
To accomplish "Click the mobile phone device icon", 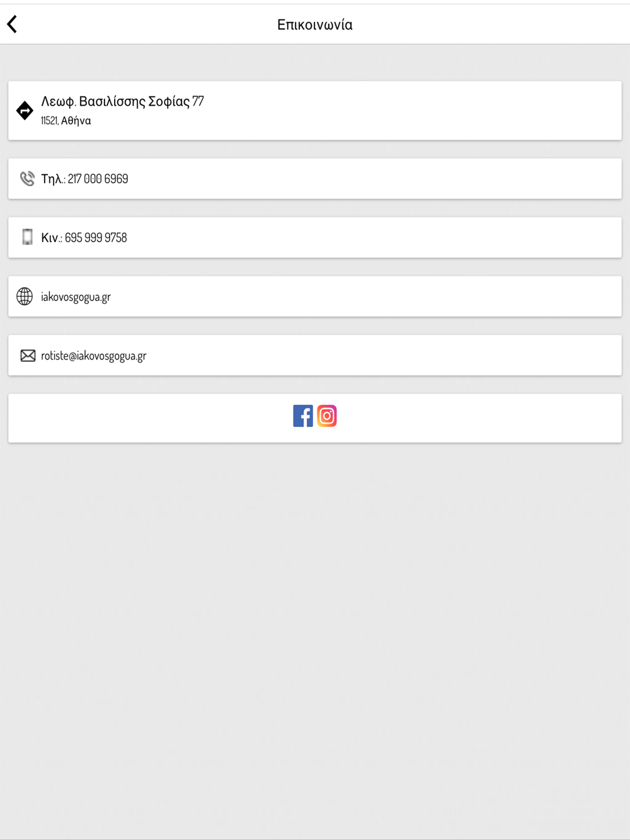I will pos(27,237).
